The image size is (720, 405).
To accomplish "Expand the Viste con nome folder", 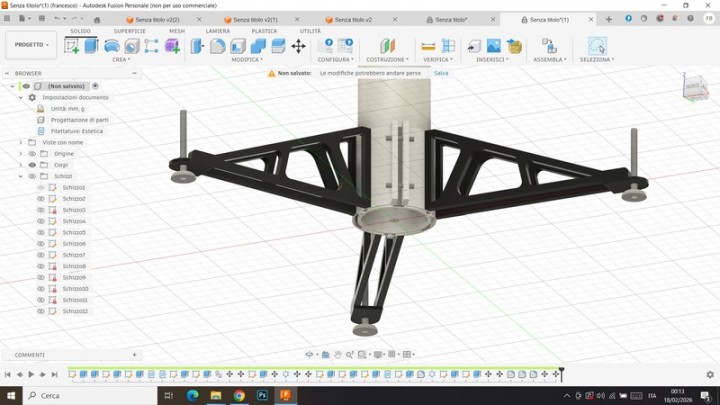I will click(20, 143).
